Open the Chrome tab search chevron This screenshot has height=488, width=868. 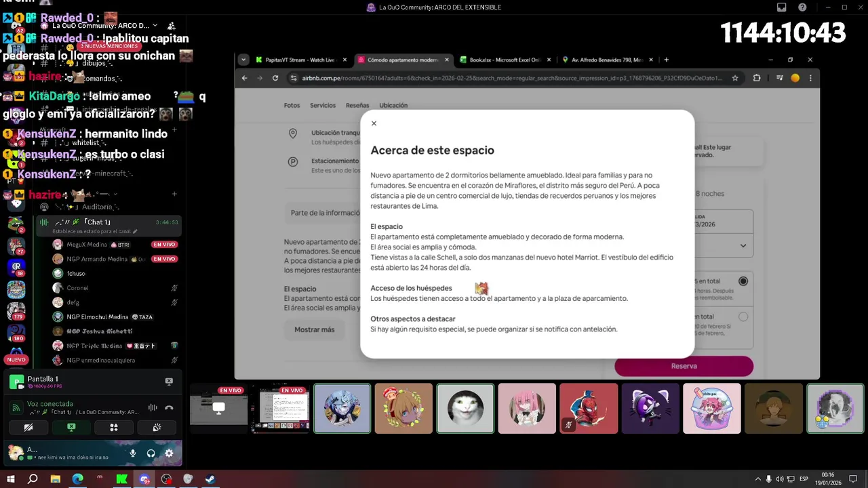(x=243, y=60)
